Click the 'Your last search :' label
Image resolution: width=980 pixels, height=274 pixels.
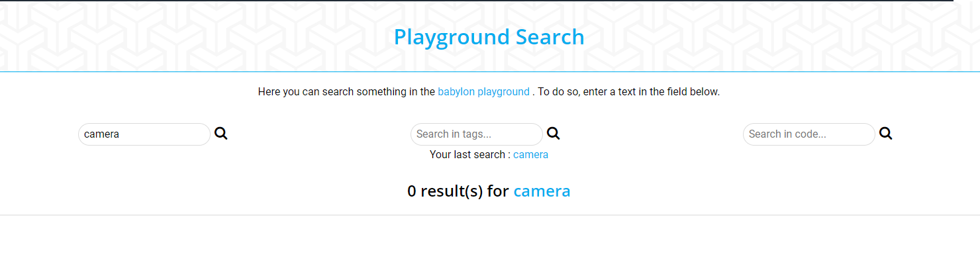(470, 154)
